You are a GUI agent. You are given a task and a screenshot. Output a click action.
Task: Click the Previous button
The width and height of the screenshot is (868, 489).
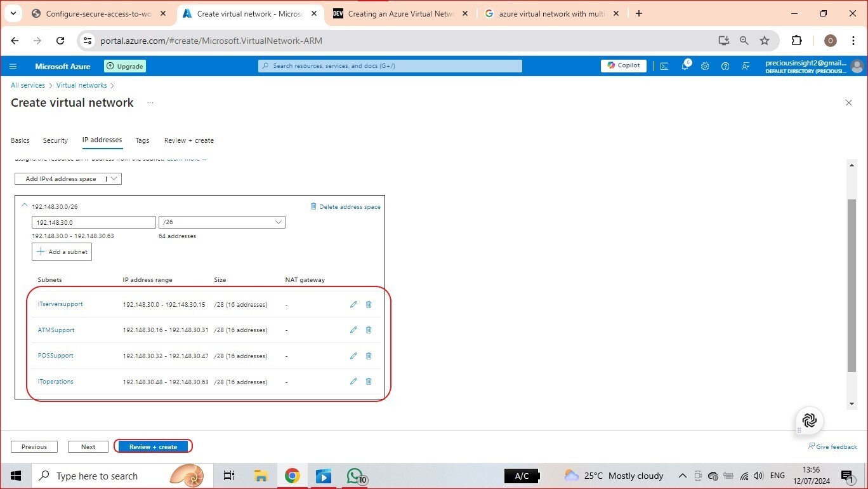click(34, 446)
